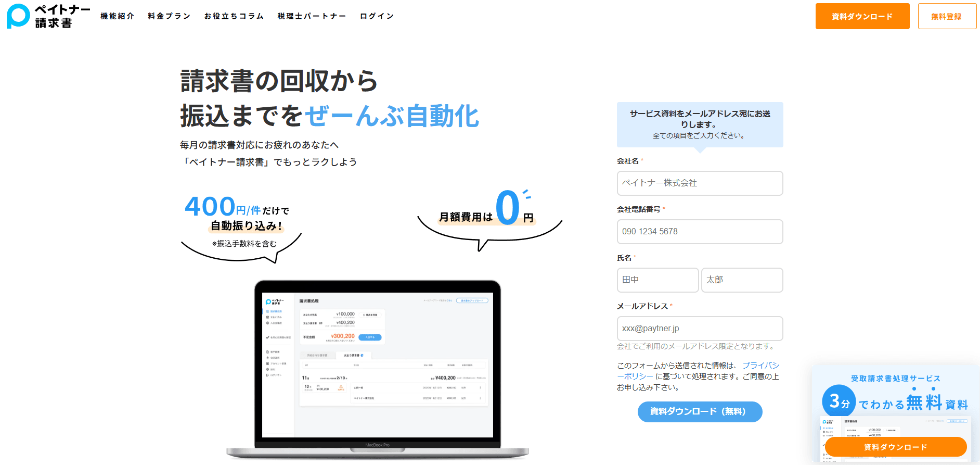980x465 pixels.
Task: Click 資料ダウンロード button in floating banner
Action: coord(895,447)
